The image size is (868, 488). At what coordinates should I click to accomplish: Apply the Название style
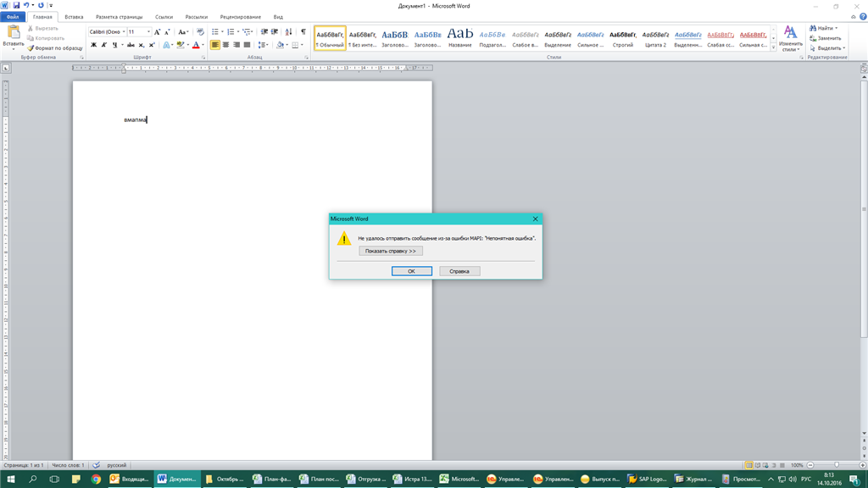(x=460, y=37)
